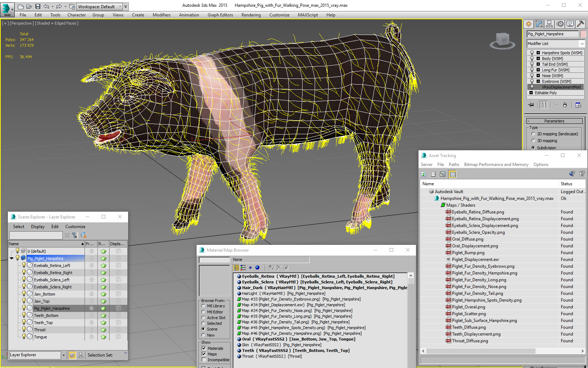The height and width of the screenshot is (368, 588).
Task: Click the object name field Pig_Piglet_Hanpshire
Action: pyautogui.click(x=553, y=34)
